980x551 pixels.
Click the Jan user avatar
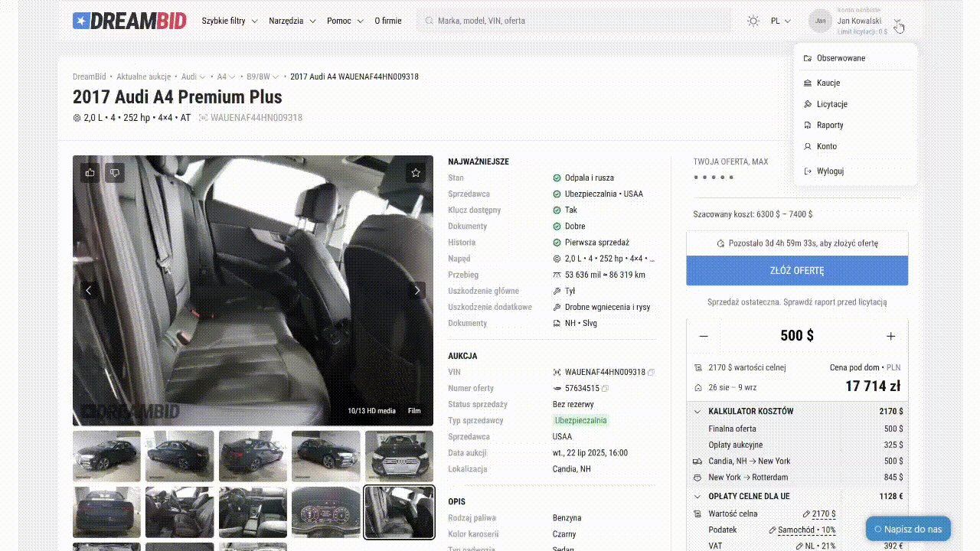point(821,21)
